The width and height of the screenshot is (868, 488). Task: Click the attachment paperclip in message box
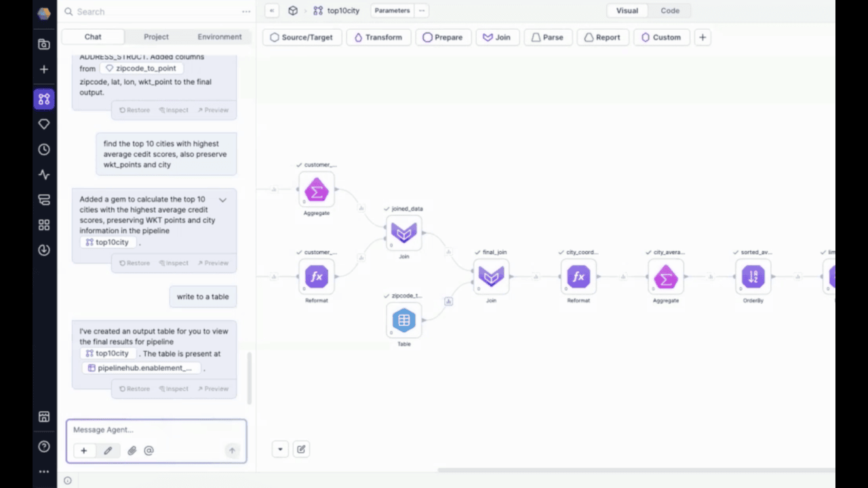pos(132,451)
